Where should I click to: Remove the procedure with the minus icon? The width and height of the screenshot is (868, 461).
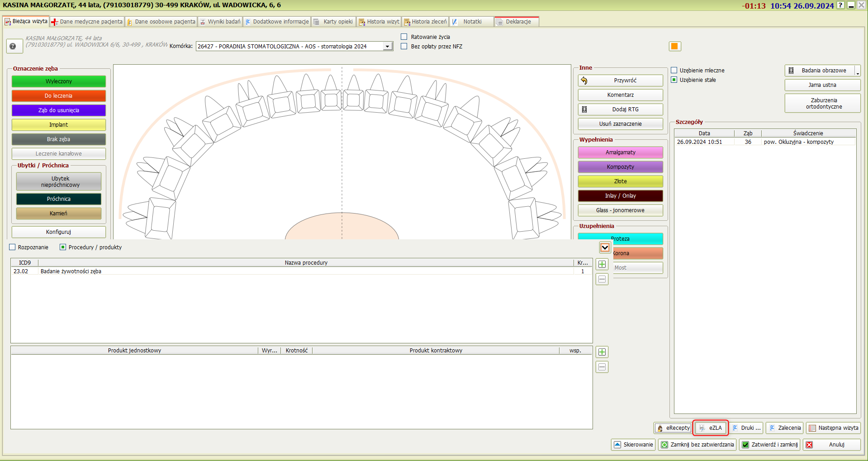coord(602,279)
